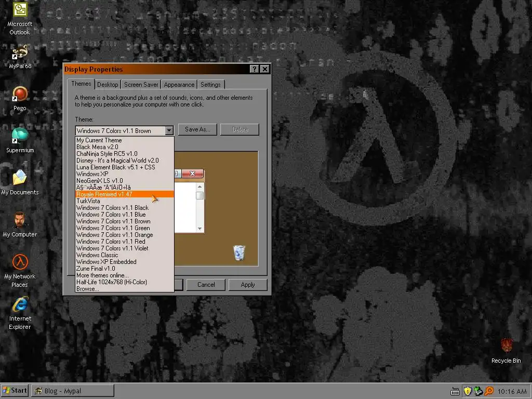Select the My Documents desktop icon
The image size is (532, 399).
pos(20,182)
